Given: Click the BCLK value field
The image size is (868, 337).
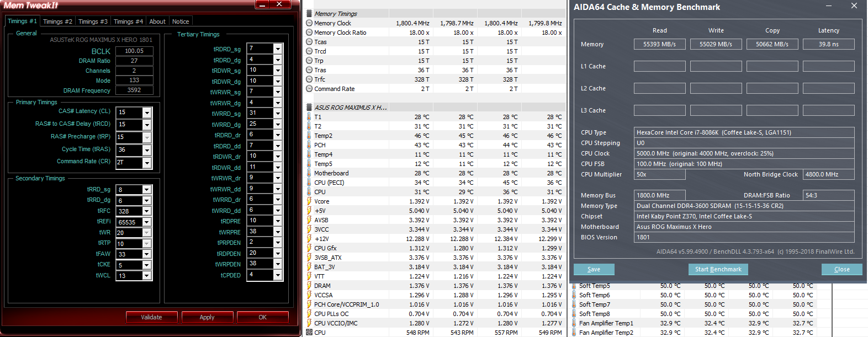Looking at the screenshot, I should coord(134,51).
